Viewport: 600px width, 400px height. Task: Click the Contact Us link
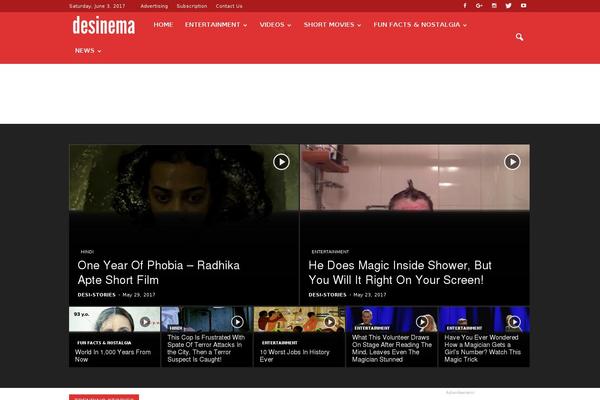coord(229,6)
